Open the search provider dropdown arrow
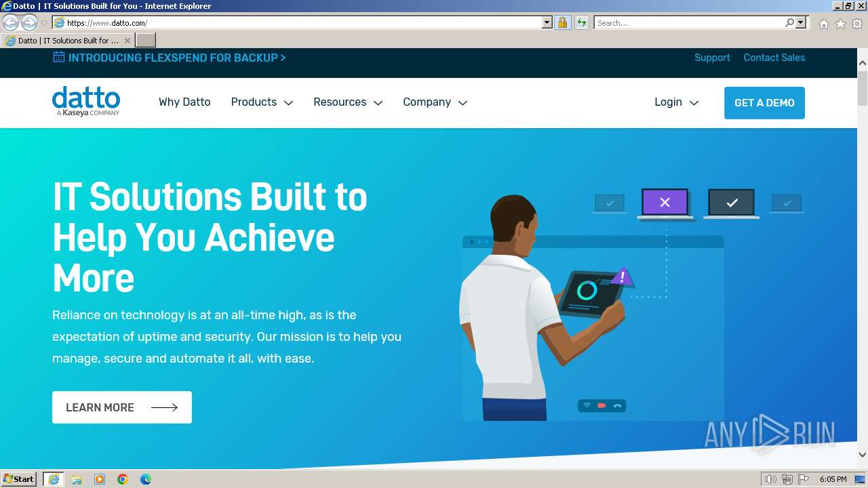 click(801, 23)
